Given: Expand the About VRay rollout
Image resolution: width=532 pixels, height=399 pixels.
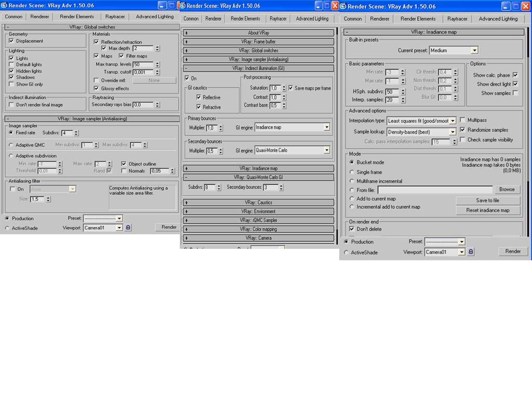Looking at the screenshot, I should tap(258, 33).
